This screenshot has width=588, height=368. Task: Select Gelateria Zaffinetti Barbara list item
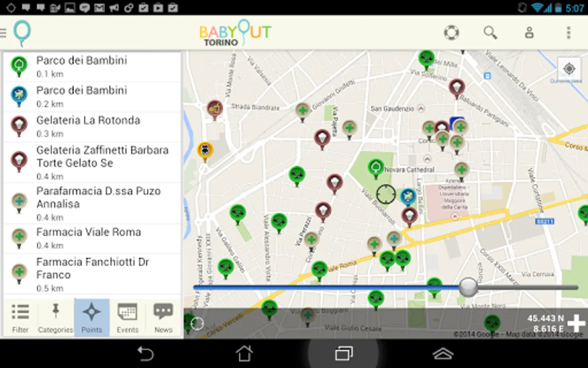click(92, 162)
